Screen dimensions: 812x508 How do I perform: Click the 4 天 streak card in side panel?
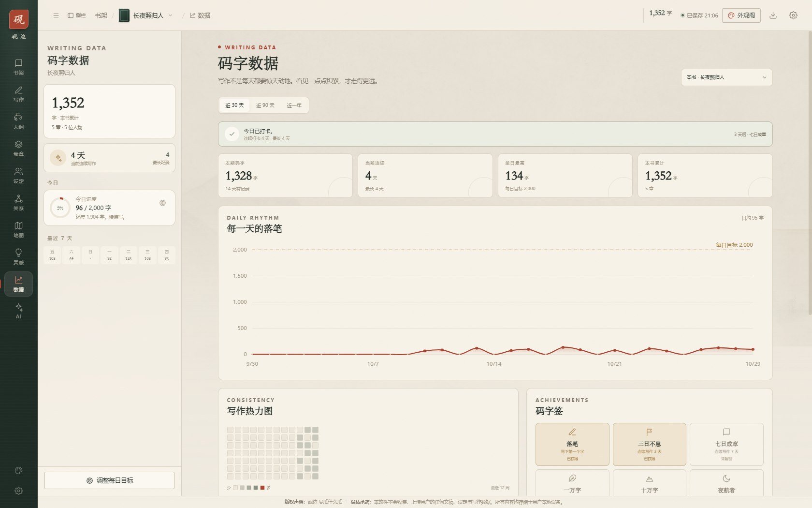pyautogui.click(x=109, y=158)
